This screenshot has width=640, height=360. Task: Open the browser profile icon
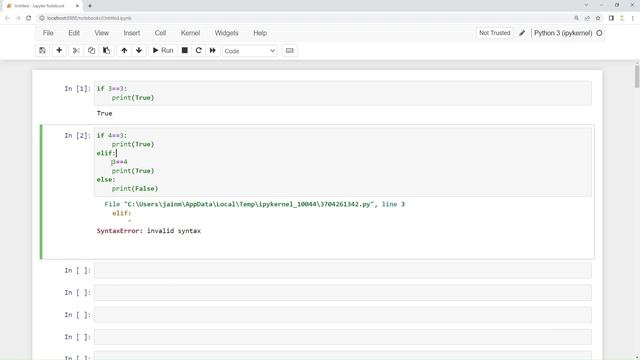point(622,18)
